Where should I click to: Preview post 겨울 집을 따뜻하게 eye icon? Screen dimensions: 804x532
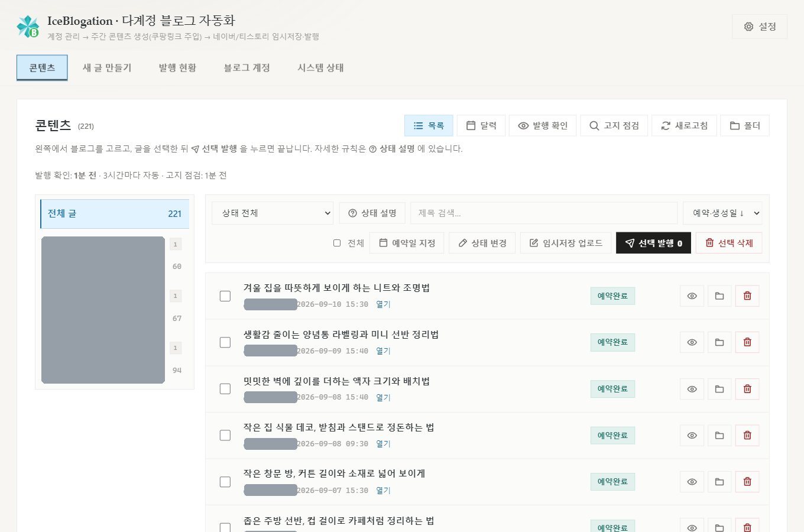click(692, 296)
